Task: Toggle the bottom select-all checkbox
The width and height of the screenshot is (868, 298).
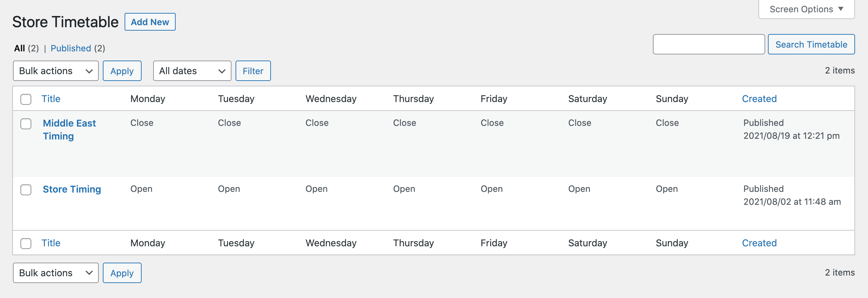Action: (x=26, y=243)
